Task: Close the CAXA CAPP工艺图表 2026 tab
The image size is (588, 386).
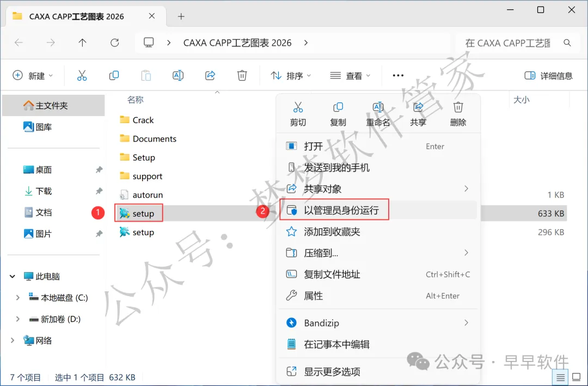Action: point(152,16)
